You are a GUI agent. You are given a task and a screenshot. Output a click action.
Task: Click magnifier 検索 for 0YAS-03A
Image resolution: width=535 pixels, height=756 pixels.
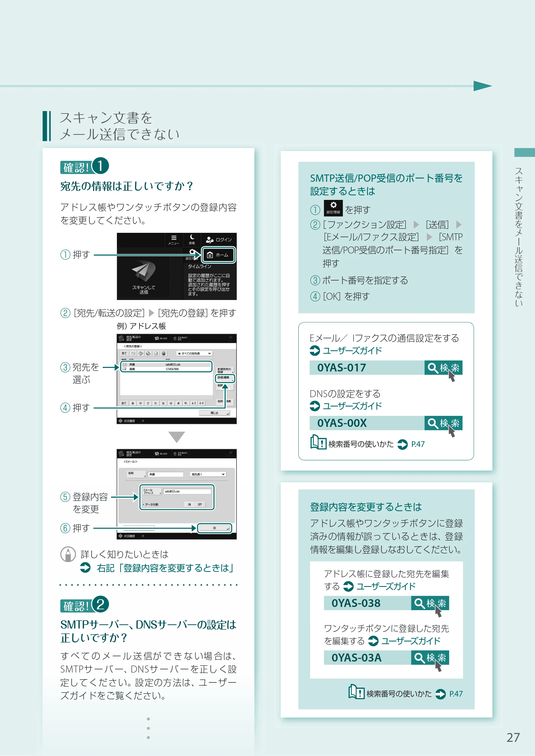[430, 658]
